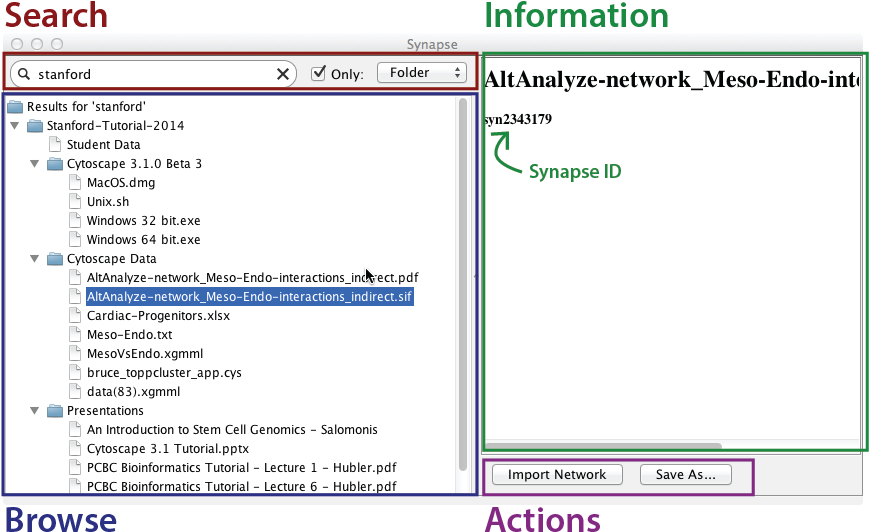Collapse the Cytoscape 3.1.0 Beta 3 folder
The image size is (869, 532).
tap(34, 164)
